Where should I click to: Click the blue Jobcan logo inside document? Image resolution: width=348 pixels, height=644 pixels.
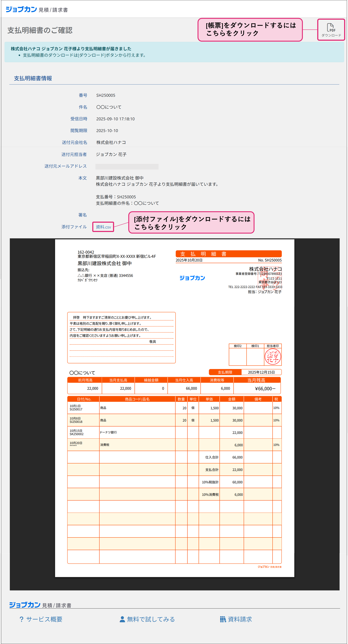pyautogui.click(x=192, y=278)
